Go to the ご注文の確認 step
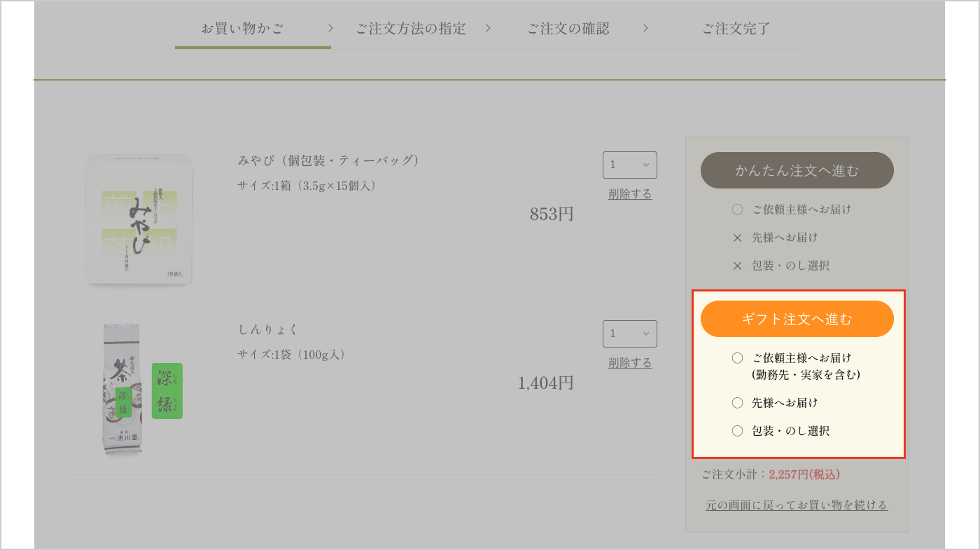Image resolution: width=980 pixels, height=550 pixels. (568, 29)
